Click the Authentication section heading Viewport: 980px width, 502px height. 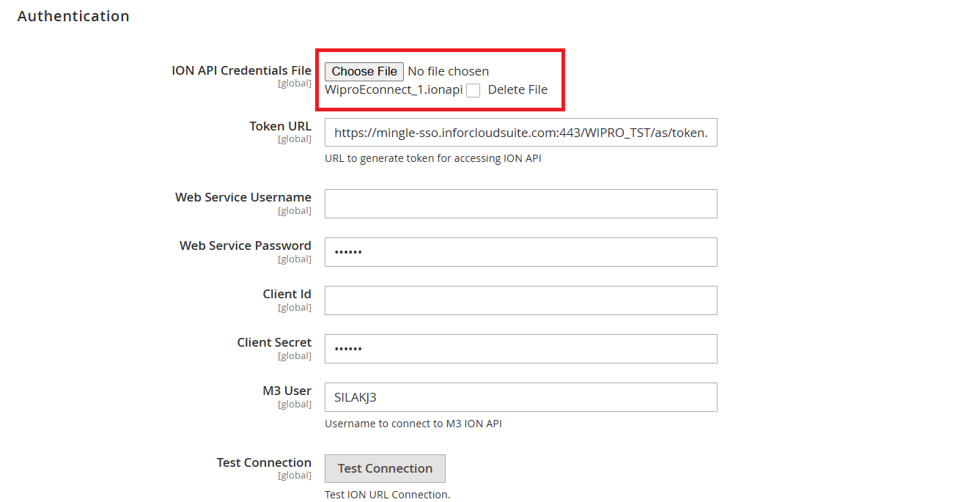coord(73,15)
